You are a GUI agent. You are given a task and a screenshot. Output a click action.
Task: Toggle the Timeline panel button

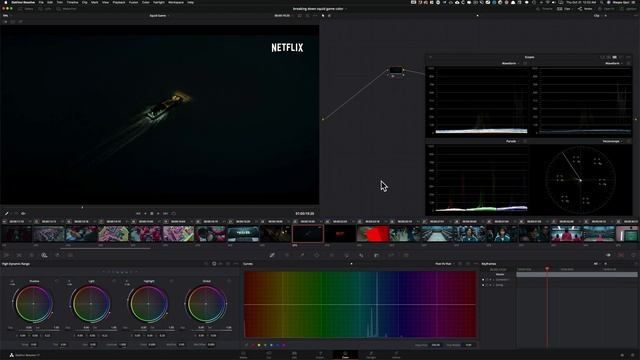click(544, 9)
